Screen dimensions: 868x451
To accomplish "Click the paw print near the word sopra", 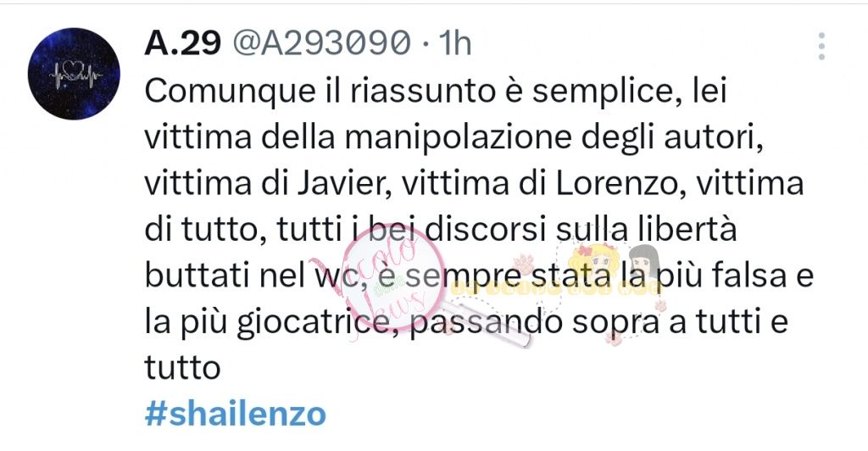I will [614, 337].
